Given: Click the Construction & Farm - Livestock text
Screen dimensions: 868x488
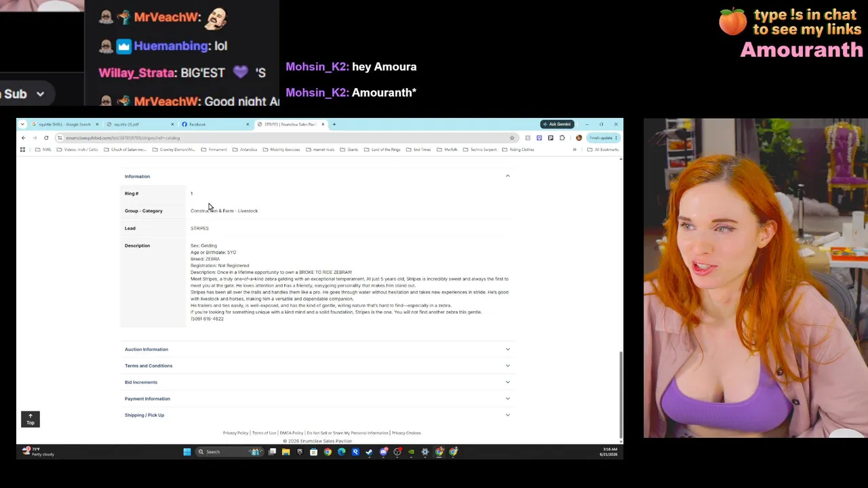Looking at the screenshot, I should tap(224, 211).
